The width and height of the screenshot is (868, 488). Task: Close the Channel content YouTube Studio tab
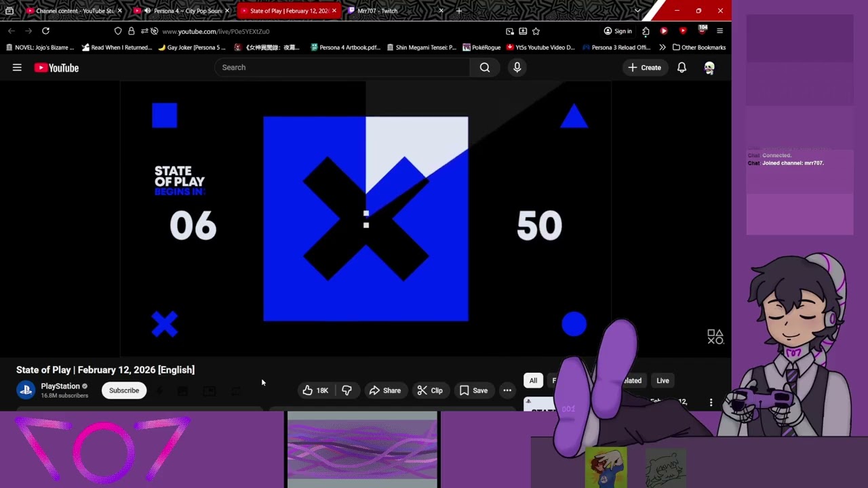click(119, 11)
